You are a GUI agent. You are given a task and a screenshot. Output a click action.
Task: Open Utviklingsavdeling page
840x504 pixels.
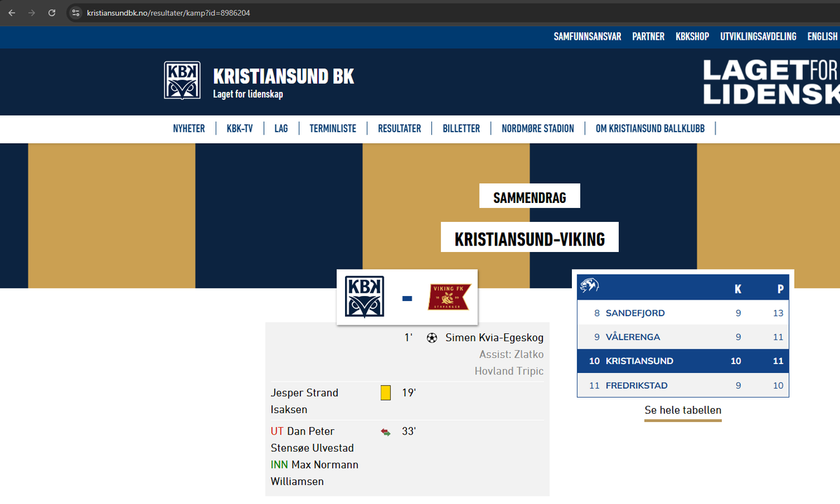pyautogui.click(x=758, y=36)
